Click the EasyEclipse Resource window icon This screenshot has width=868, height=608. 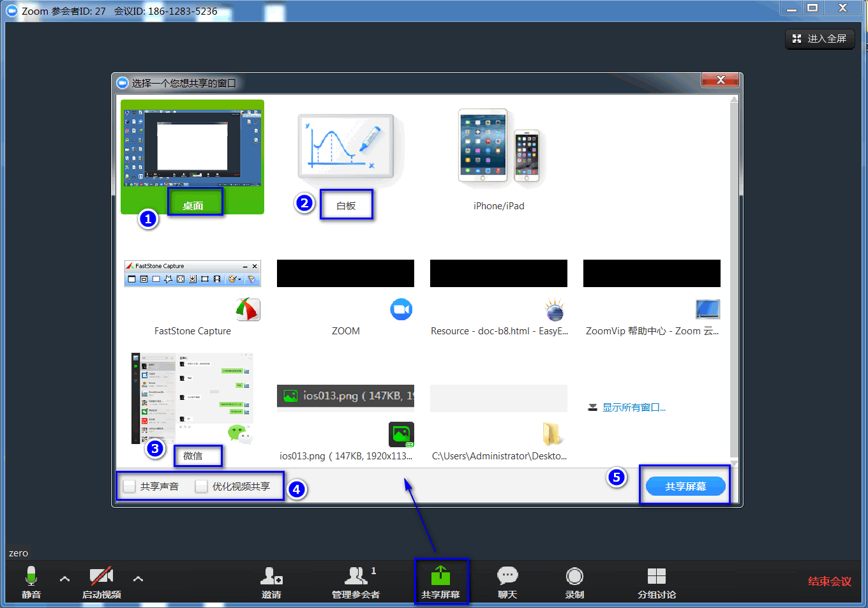[555, 309]
